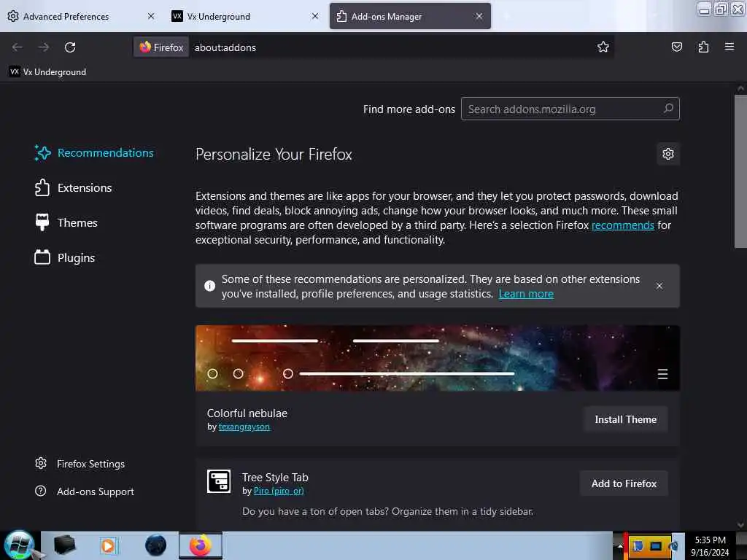Open the Recommendations category

click(x=94, y=153)
